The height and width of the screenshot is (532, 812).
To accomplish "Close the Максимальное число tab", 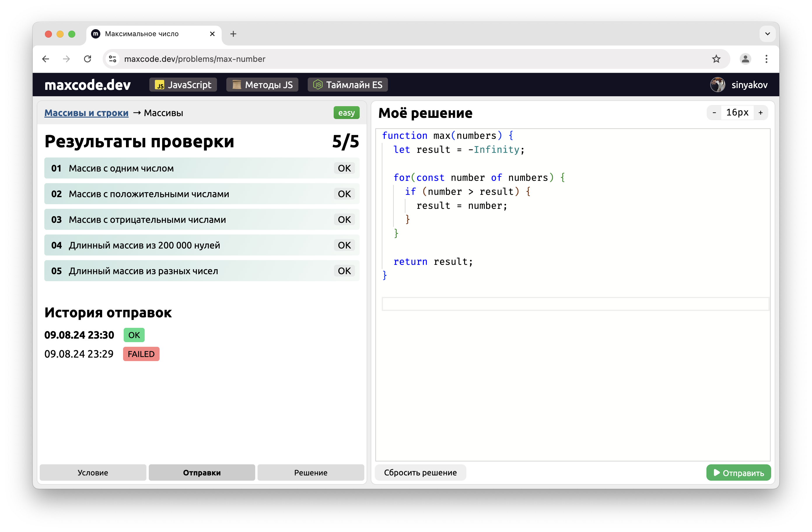I will 212,34.
